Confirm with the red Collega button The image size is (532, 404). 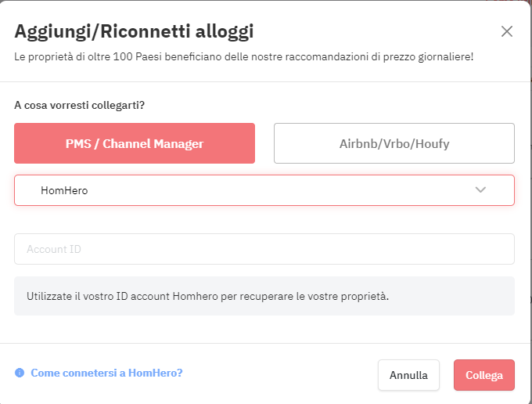[484, 375]
